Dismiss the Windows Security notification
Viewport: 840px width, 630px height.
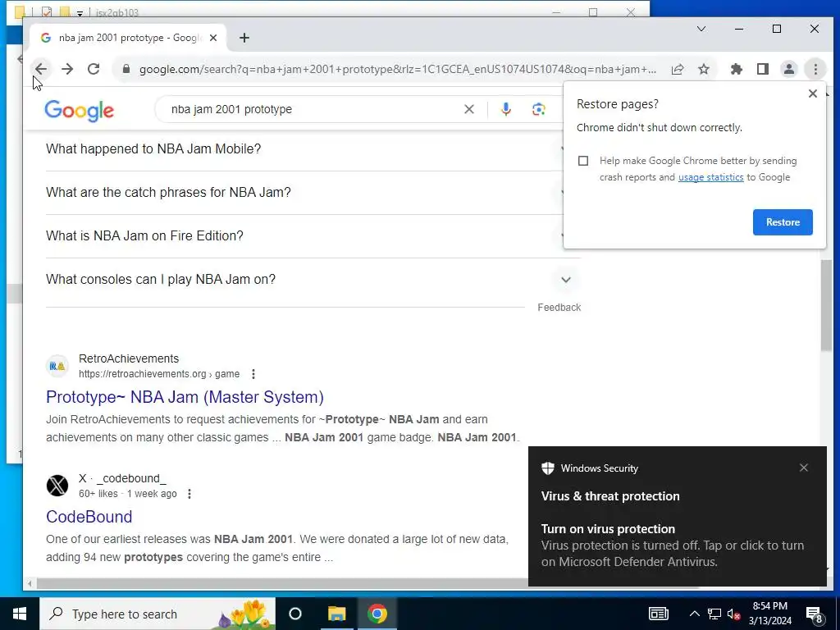tap(804, 468)
